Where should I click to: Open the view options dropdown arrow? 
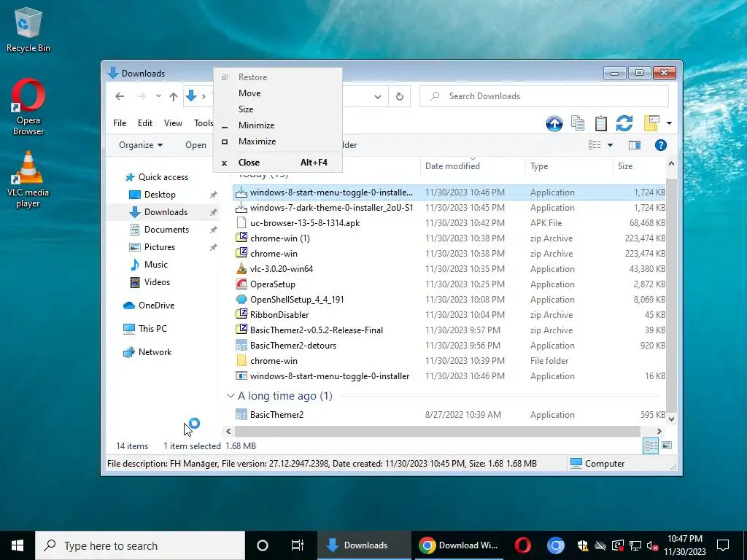tap(610, 145)
